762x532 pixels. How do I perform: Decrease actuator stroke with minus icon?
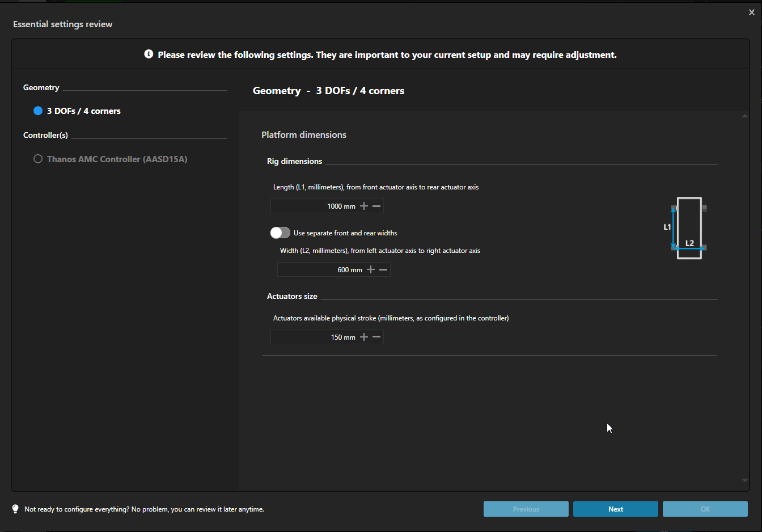(376, 337)
